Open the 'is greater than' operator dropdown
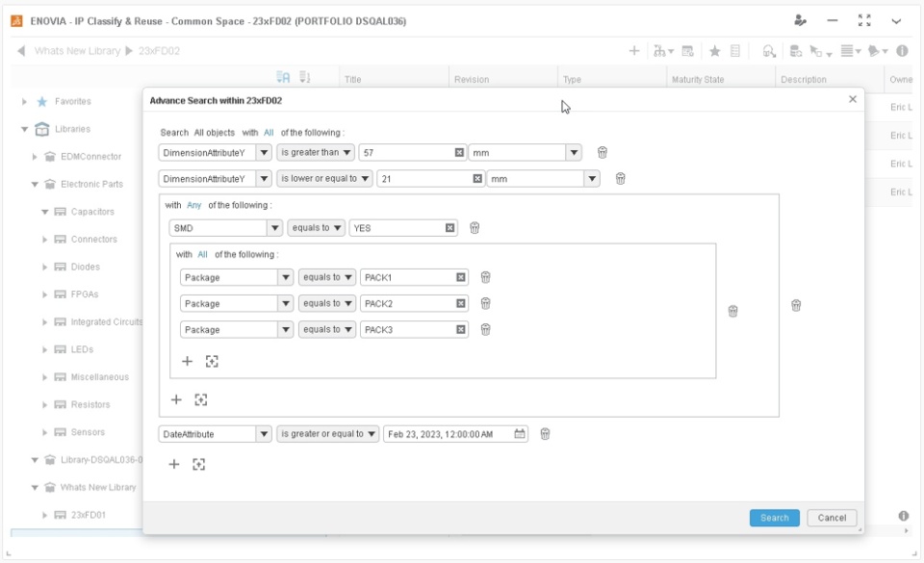This screenshot has height=563, width=924. [316, 152]
